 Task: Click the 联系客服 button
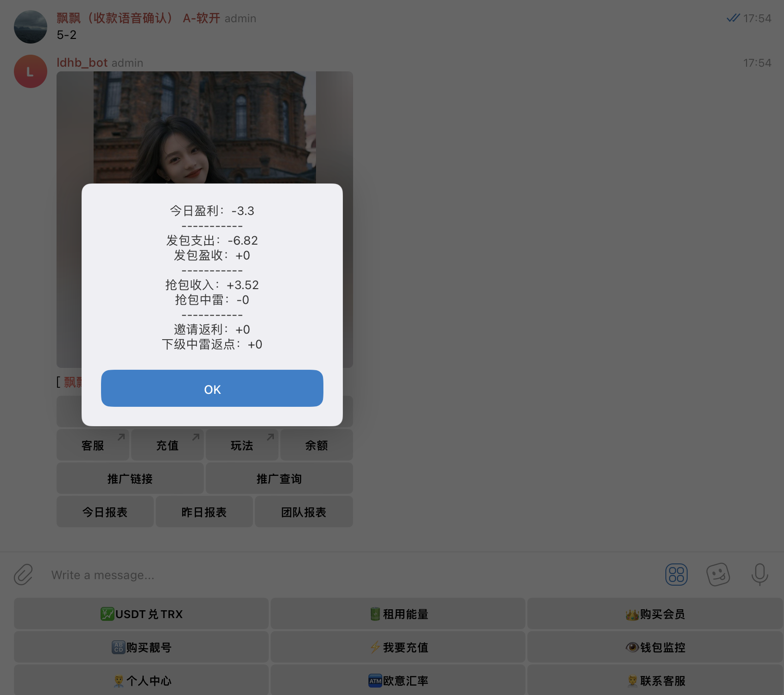(655, 681)
